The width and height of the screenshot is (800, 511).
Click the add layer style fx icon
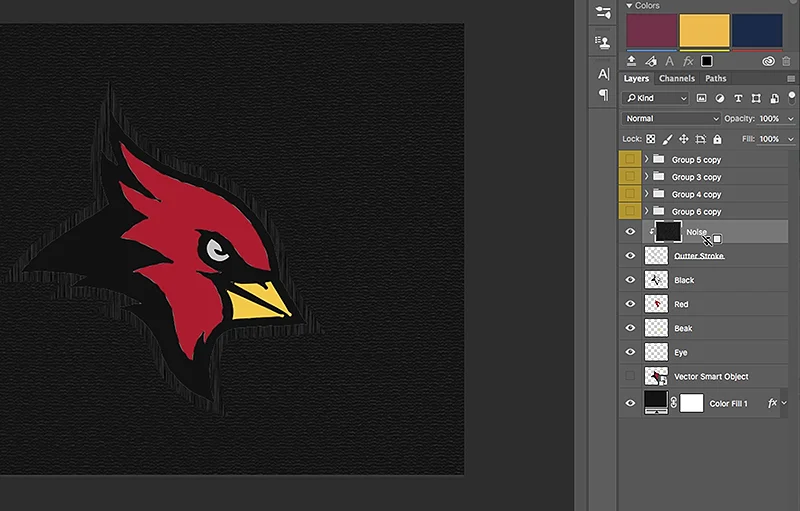(688, 61)
